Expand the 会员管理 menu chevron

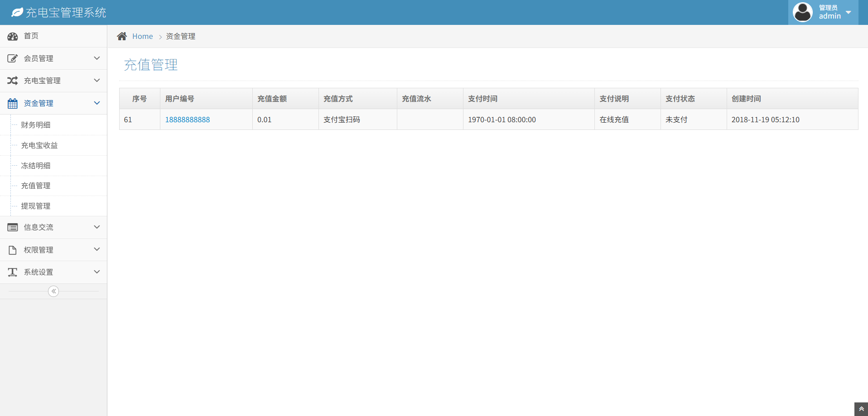pyautogui.click(x=96, y=58)
